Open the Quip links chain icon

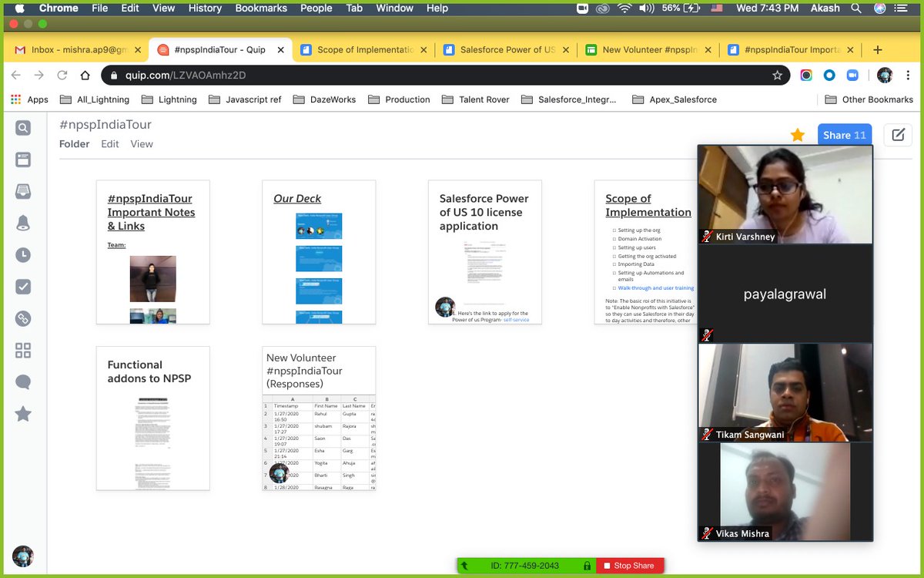[x=23, y=318]
